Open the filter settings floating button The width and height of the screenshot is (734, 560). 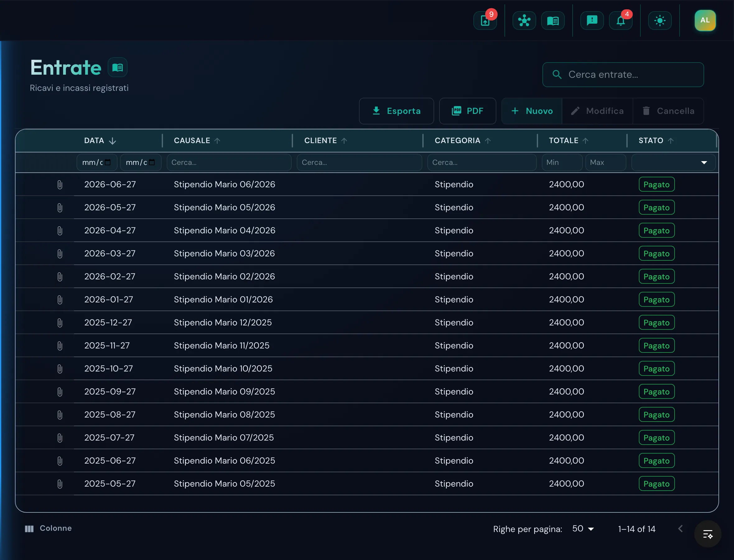coord(708,534)
